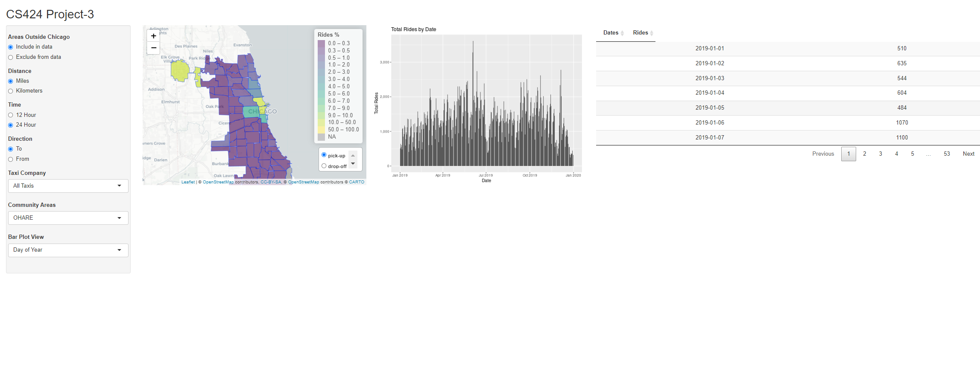Zoom out on the Chicago map
The width and height of the screenshot is (980, 389).
pos(153,48)
